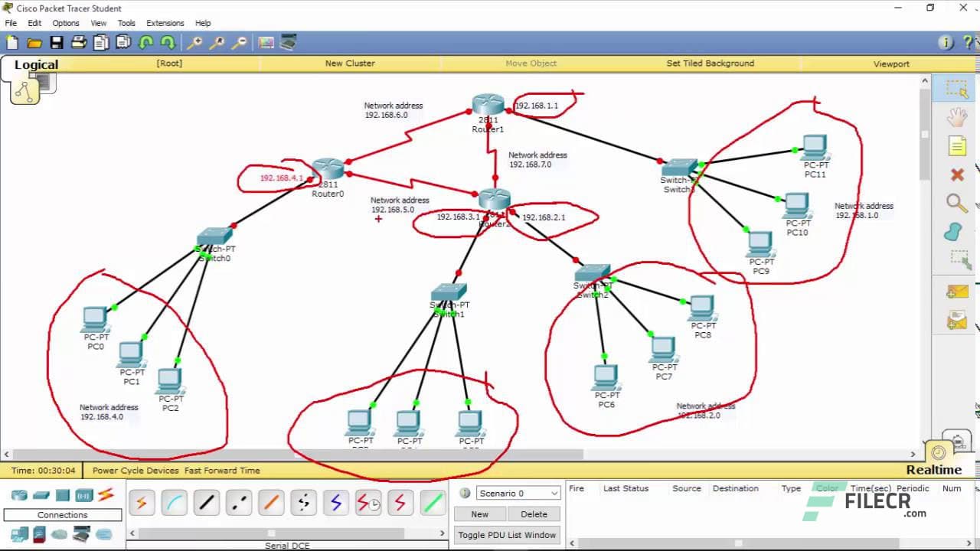Click Undo in the top toolbar
The width and height of the screenshot is (980, 551).
(145, 42)
